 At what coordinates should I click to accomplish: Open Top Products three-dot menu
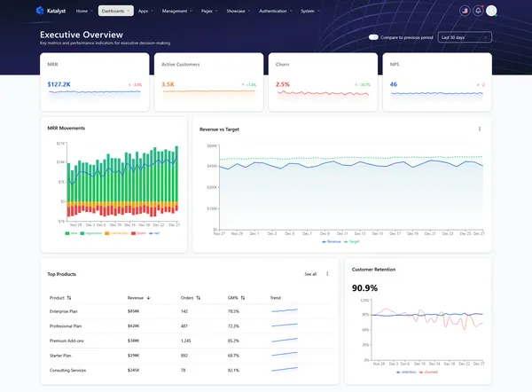coord(327,274)
